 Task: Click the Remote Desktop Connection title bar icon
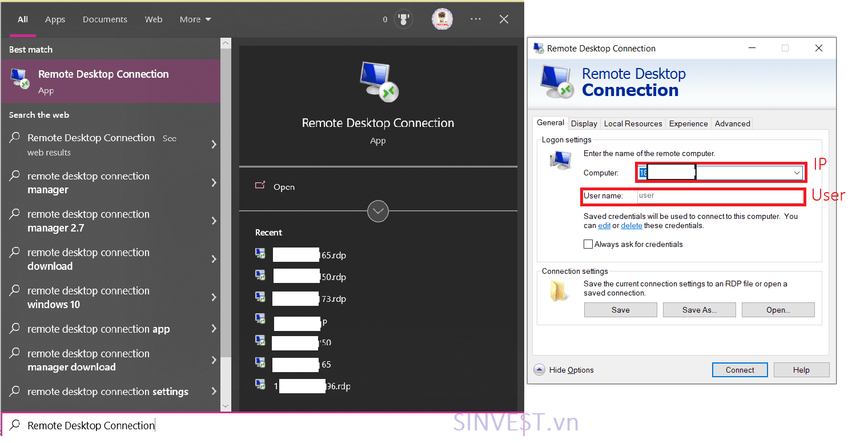click(539, 48)
